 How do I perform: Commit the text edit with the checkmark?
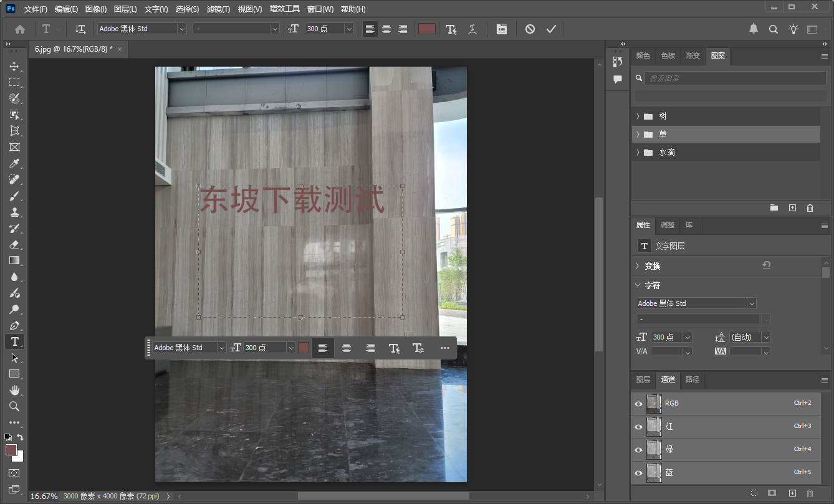coord(551,29)
